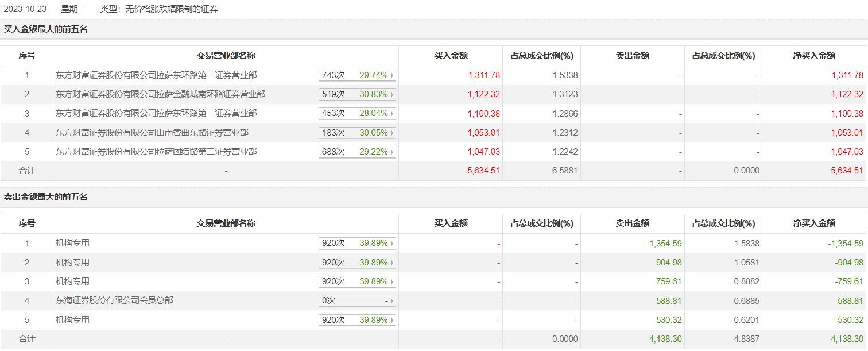Open 东方财富证券拉萨金融城南环路证券营业部 link
Image resolution: width=868 pixels, height=351 pixels.
click(160, 94)
